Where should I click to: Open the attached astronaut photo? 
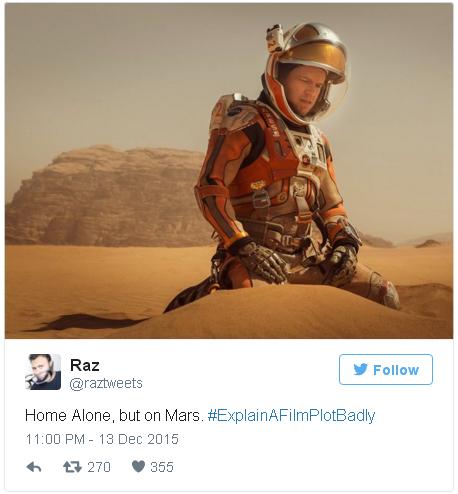coord(229,171)
